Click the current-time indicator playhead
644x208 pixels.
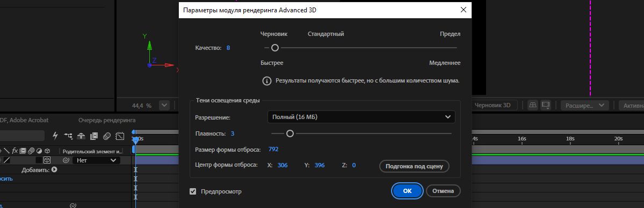(135, 140)
